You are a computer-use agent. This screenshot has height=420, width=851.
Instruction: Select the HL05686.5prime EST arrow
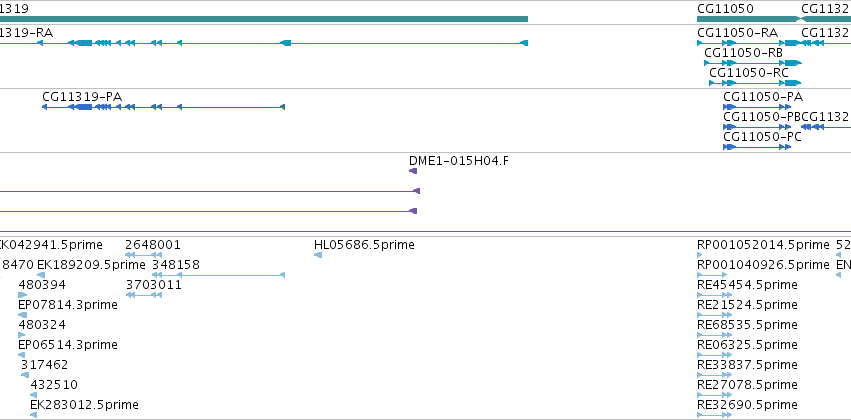pos(318,255)
